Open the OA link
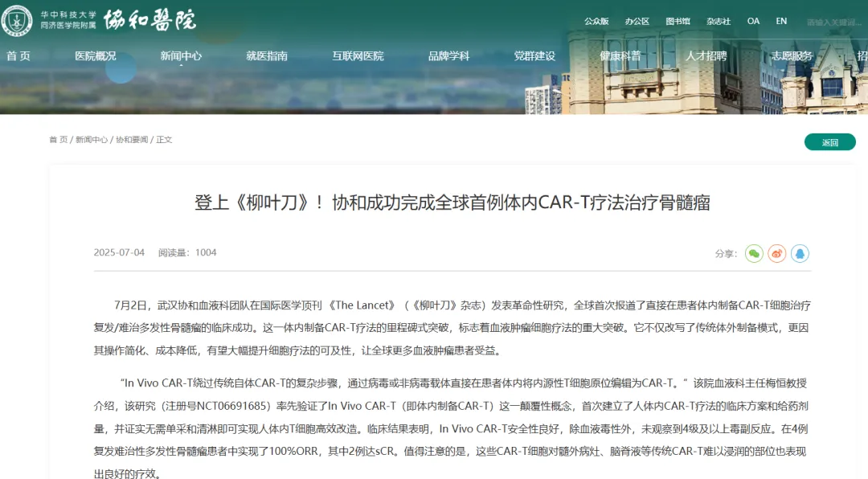The image size is (868, 479). pyautogui.click(x=753, y=21)
